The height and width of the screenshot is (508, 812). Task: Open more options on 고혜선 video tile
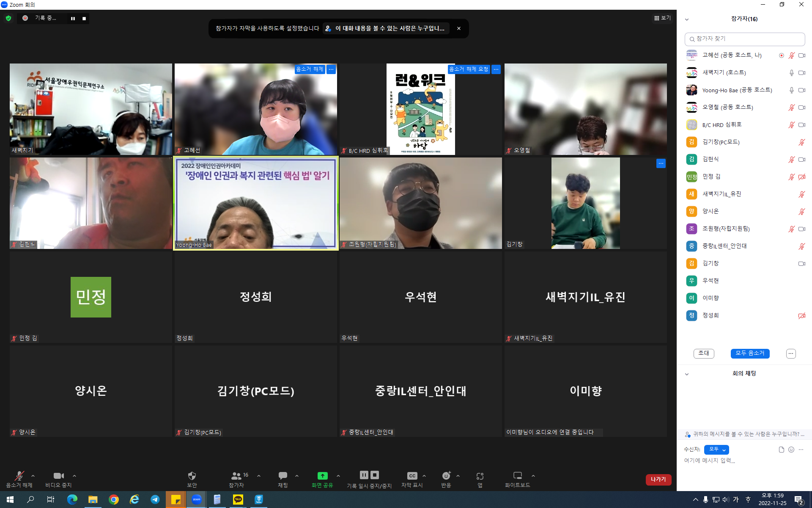331,69
